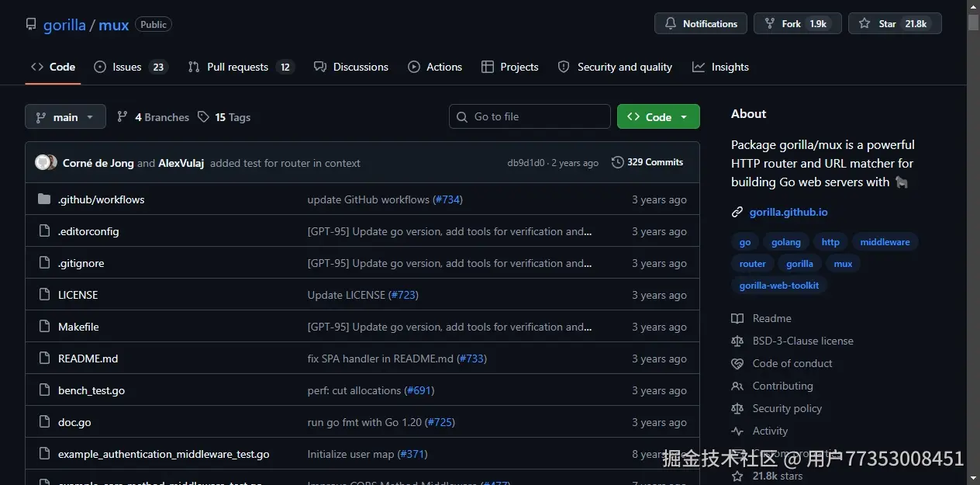View the 15 Tags link
The width and height of the screenshot is (980, 485).
point(224,117)
